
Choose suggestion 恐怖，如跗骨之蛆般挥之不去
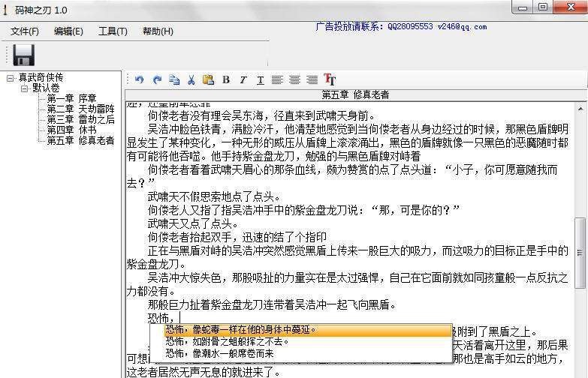[301, 342]
